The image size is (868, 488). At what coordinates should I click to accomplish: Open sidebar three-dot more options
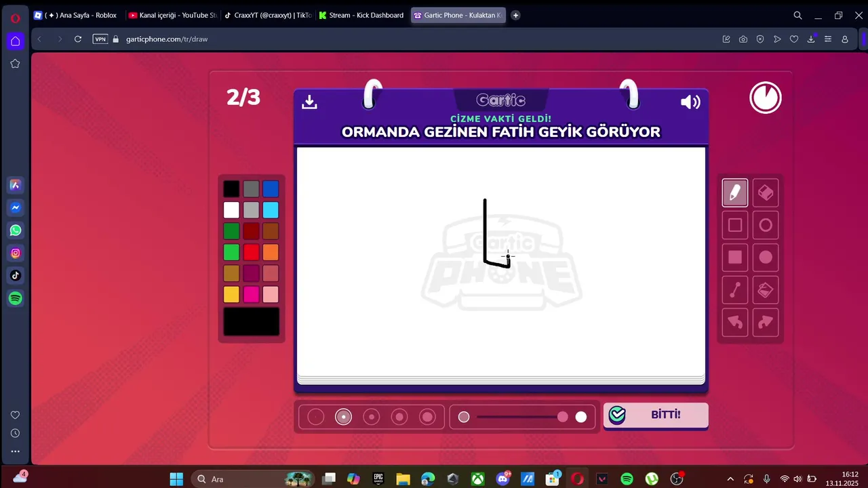[x=15, y=451]
